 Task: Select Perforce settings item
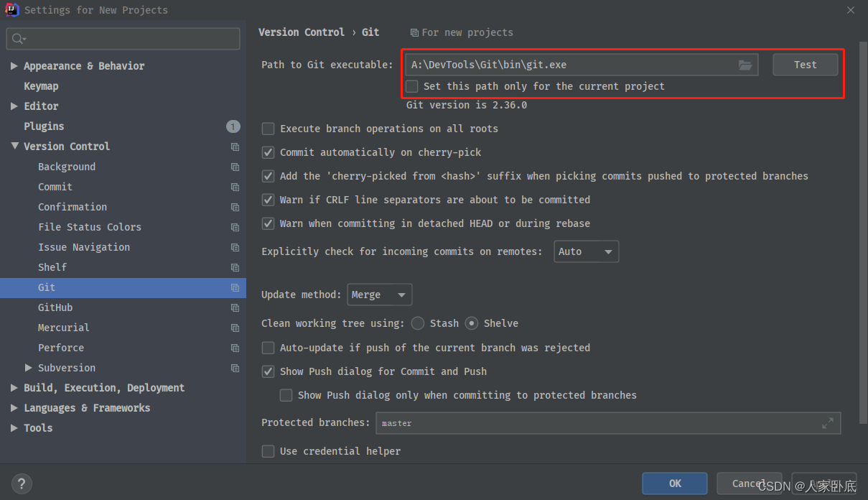tap(61, 348)
